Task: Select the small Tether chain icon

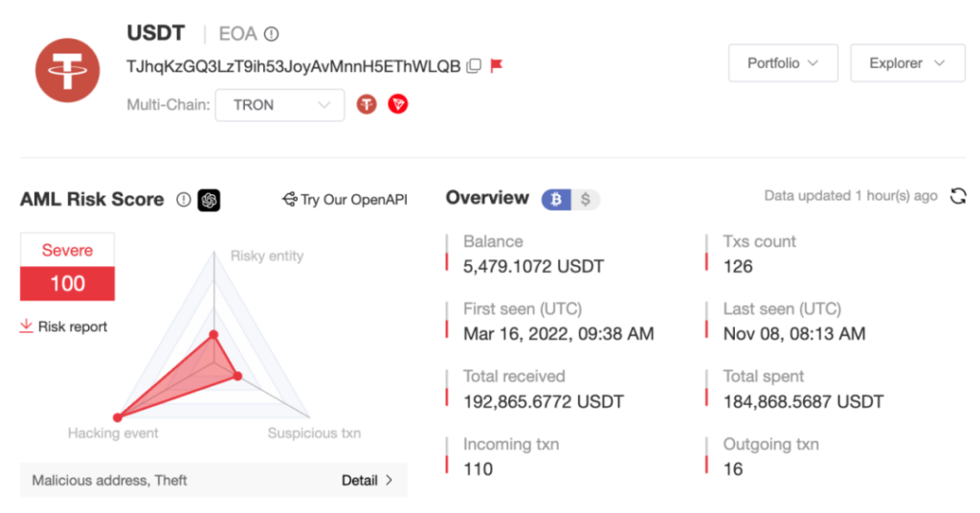Action: click(x=367, y=104)
